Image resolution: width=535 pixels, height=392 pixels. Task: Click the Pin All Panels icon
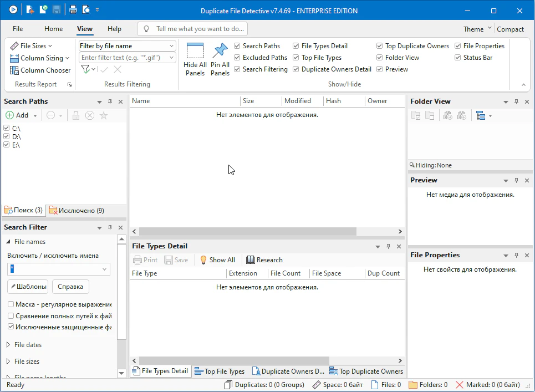click(x=220, y=51)
